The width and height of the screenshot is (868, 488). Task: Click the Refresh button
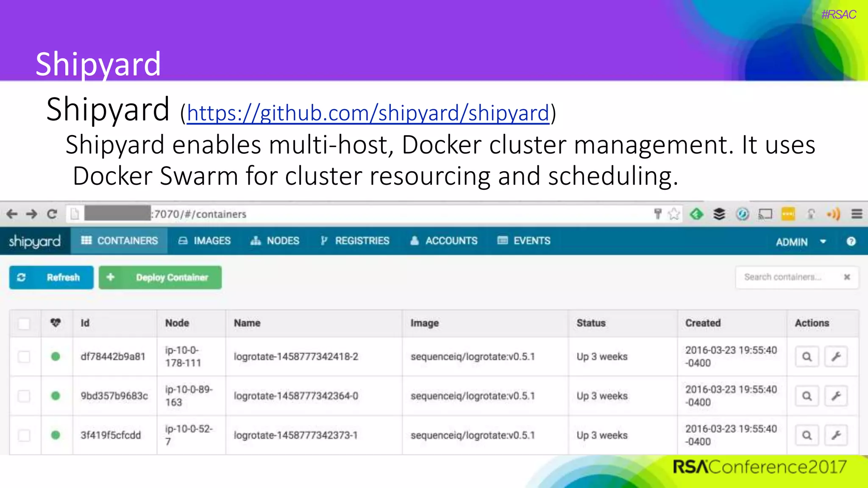(x=51, y=277)
